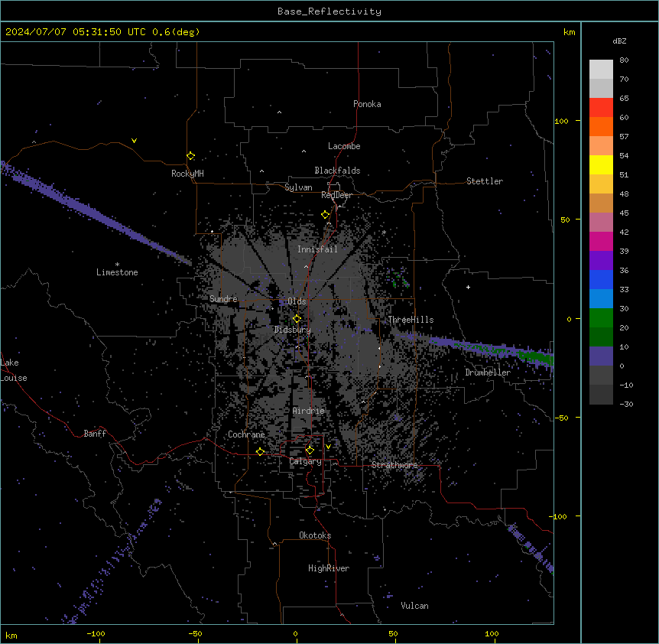Click the white plus marker north of Drumheller
Viewport: 659px width, 644px height.
[x=468, y=287]
